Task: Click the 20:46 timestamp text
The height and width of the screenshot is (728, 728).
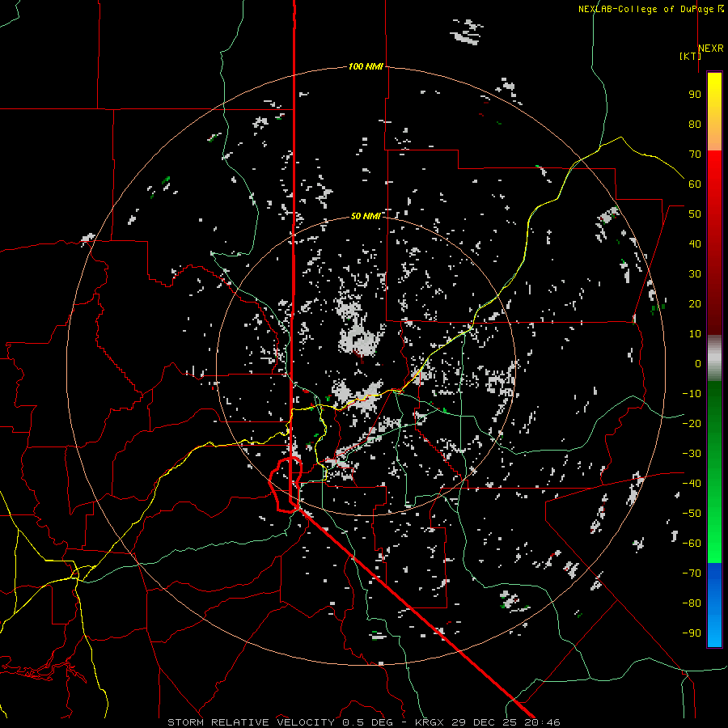Action: click(542, 722)
